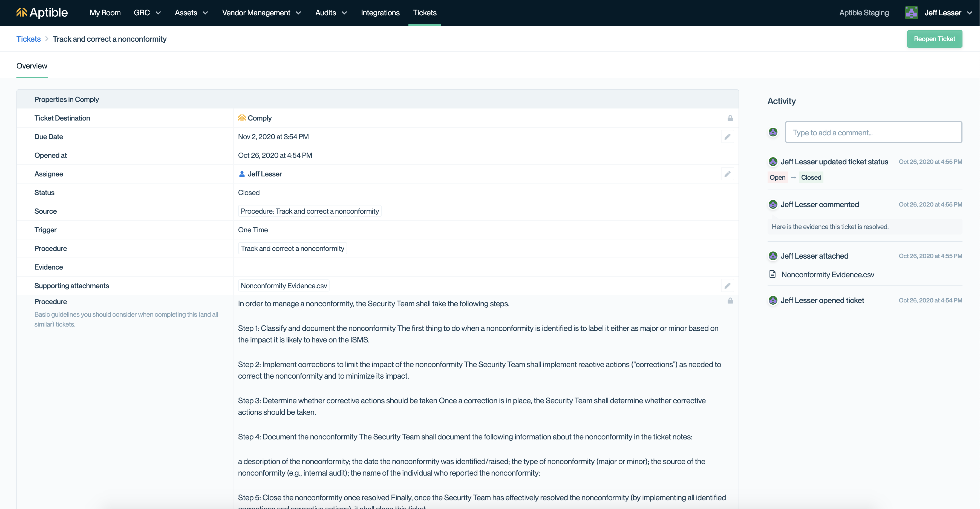Go to My Room in navigation

click(105, 13)
